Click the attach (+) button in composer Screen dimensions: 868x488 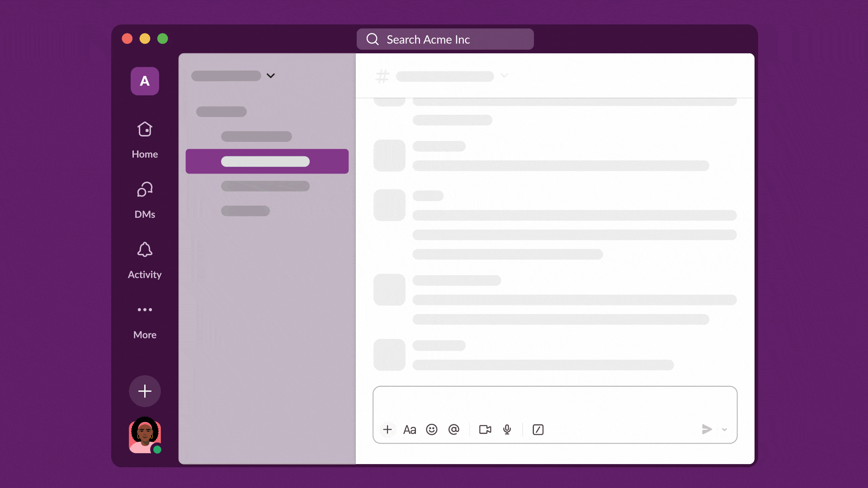click(x=387, y=429)
